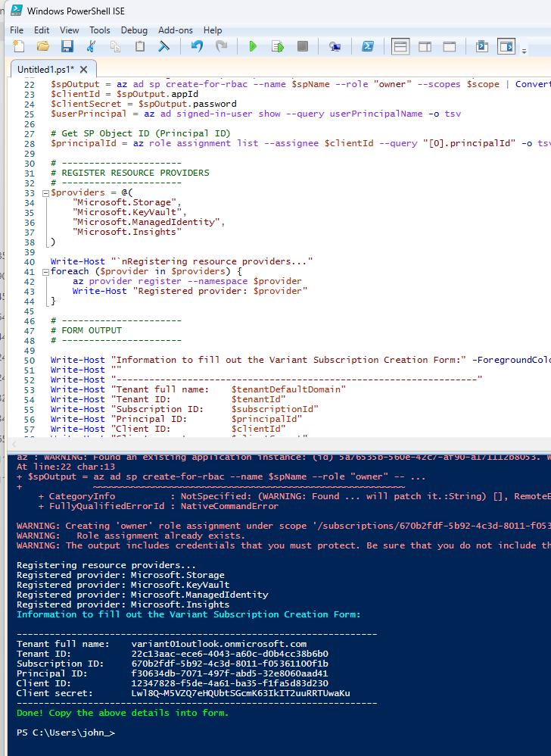
Task: Click 'Registered provider: Microsoft.KeyVault' console line
Action: pyautogui.click(x=123, y=585)
